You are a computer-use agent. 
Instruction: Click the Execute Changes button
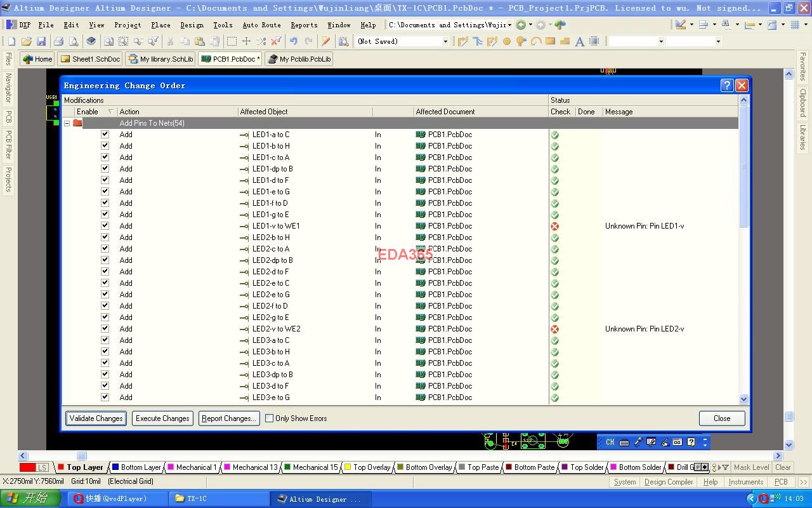point(162,418)
